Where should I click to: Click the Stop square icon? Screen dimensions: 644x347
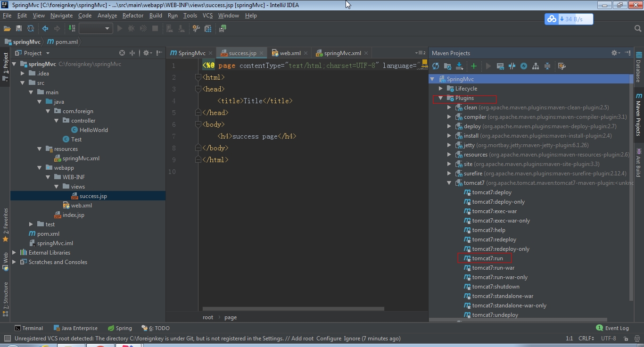(x=155, y=28)
